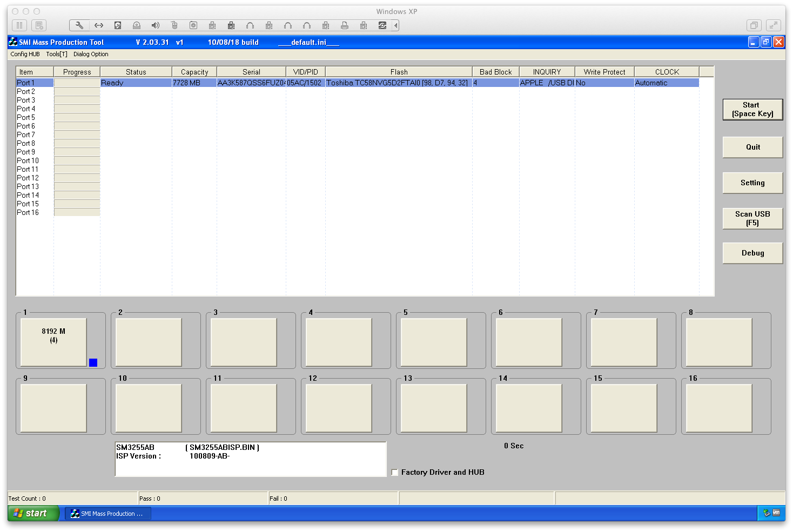
Task: Click the SM3255ABISP.BIN info text
Action: [222, 448]
